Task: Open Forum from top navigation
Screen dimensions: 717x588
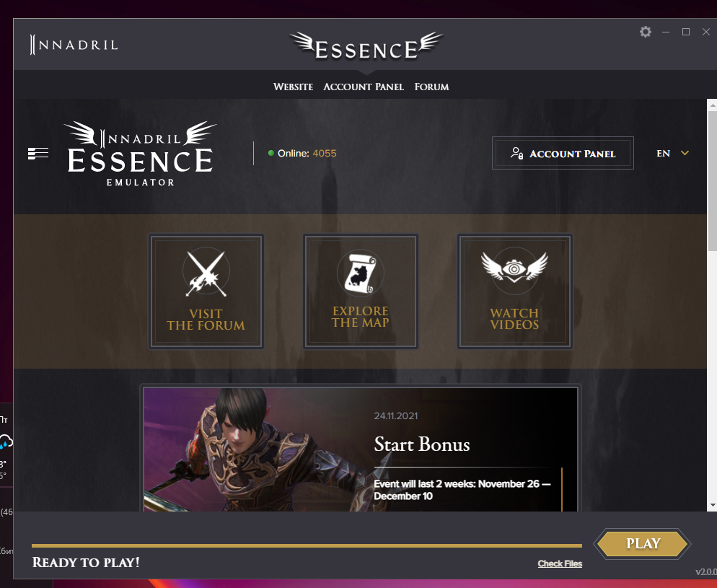Action: [431, 87]
